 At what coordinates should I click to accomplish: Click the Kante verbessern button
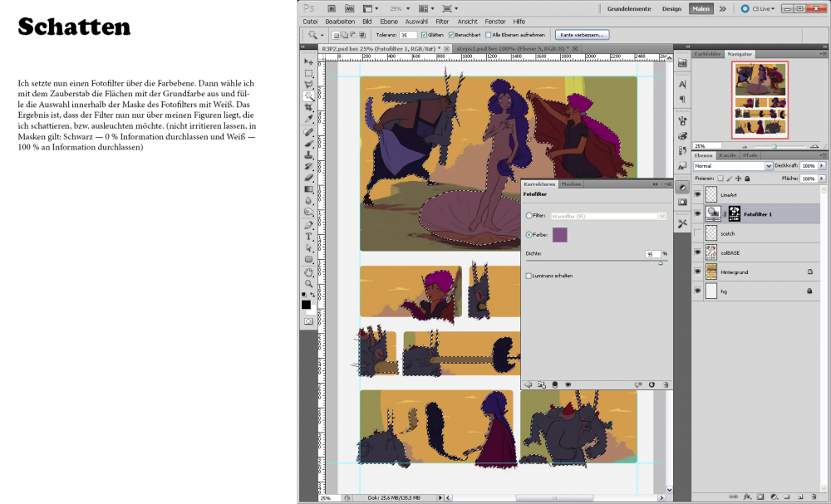pos(583,35)
